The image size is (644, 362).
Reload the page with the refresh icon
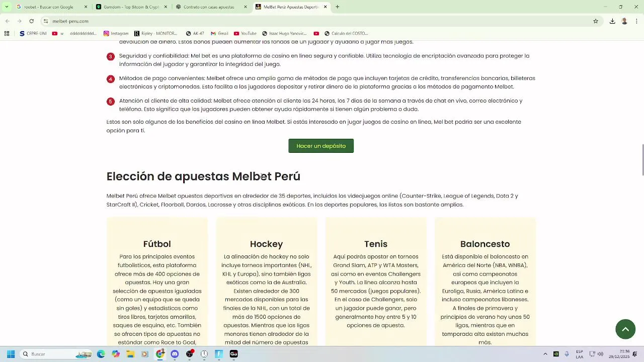point(31,21)
